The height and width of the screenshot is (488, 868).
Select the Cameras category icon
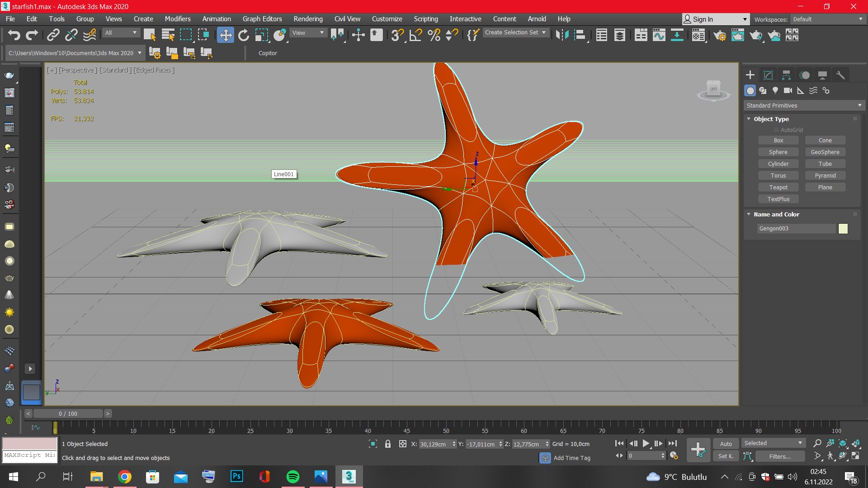coord(788,90)
